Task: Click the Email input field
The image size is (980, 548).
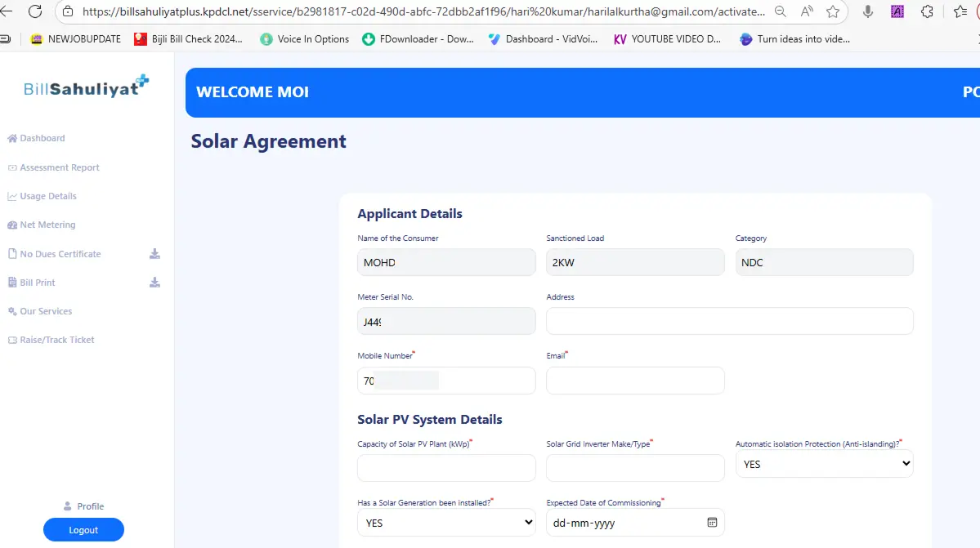Action: (635, 381)
